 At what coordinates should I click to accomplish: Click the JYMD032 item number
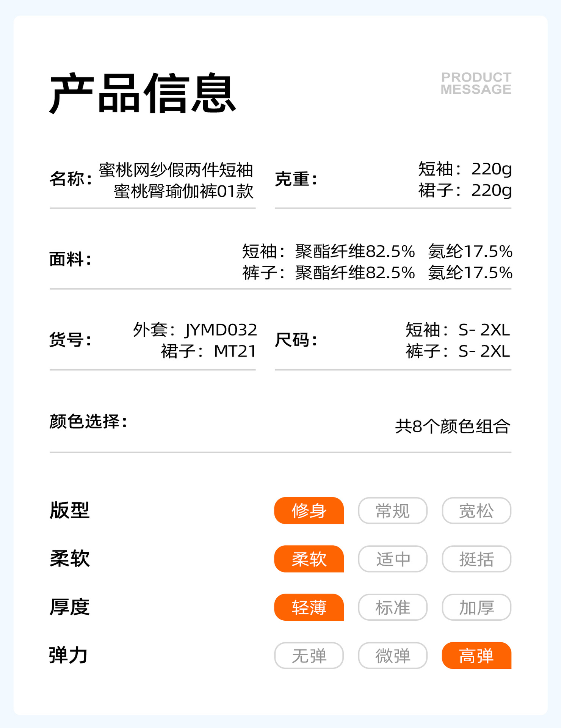tap(221, 330)
